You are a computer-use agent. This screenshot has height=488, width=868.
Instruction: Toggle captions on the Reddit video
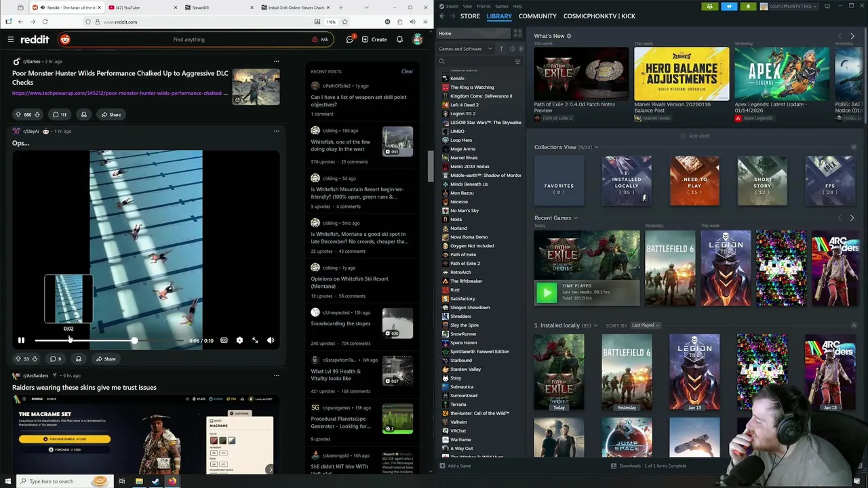point(224,340)
